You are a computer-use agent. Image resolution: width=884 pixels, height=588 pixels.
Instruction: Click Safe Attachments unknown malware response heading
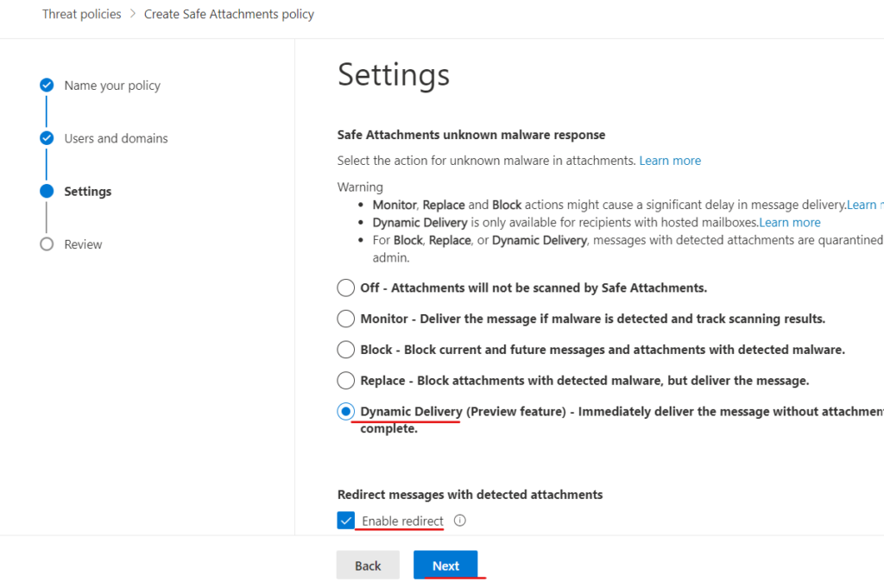(471, 135)
